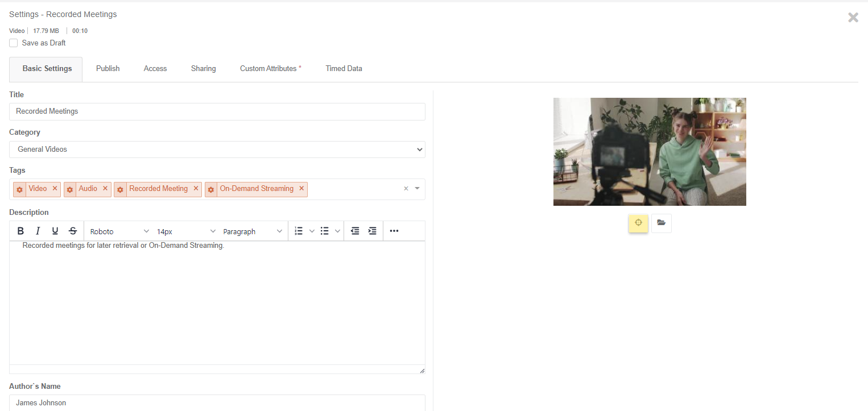Toggle underline formatting in description toolbar
Viewport: 868px width, 411px height.
pos(55,231)
